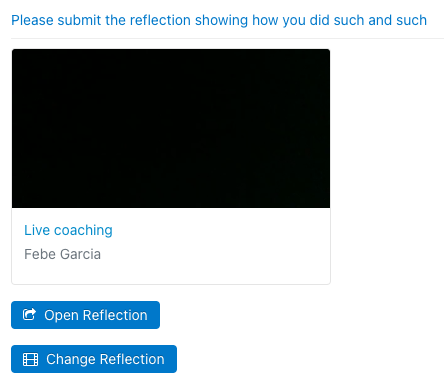Click the top edge of the dark video preview

(x=171, y=51)
